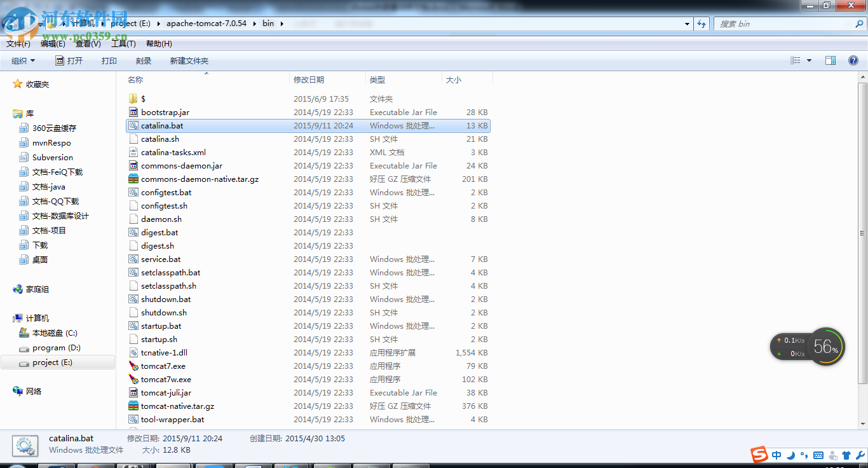Image resolution: width=868 pixels, height=468 pixels.
Task: Click the 打开 toolbar button
Action: tap(69, 60)
